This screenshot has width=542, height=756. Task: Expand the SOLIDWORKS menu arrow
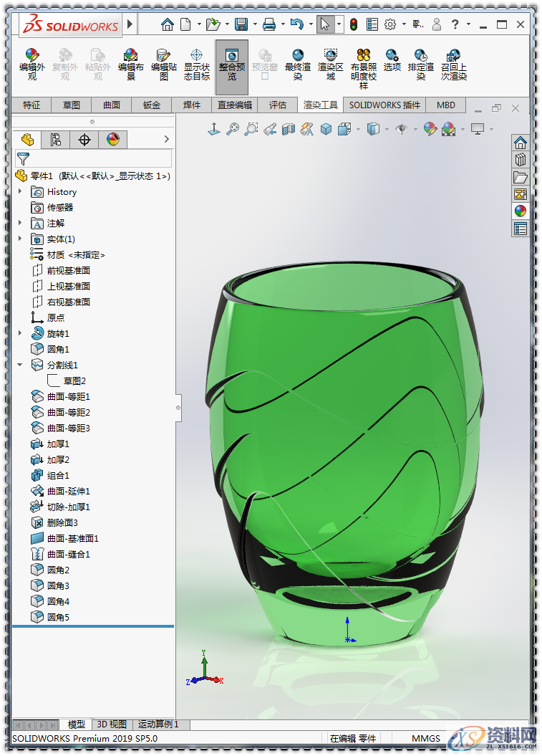coord(130,24)
